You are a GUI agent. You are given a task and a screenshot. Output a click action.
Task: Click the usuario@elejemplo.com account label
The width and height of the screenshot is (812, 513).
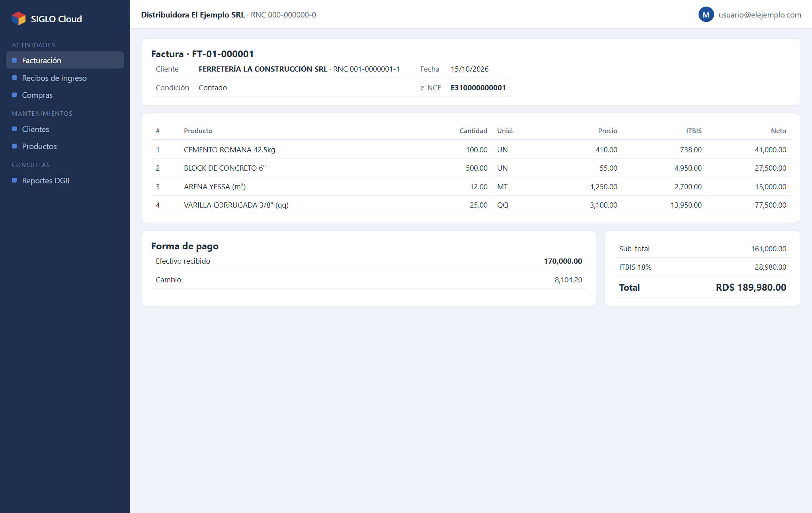[x=759, y=15]
